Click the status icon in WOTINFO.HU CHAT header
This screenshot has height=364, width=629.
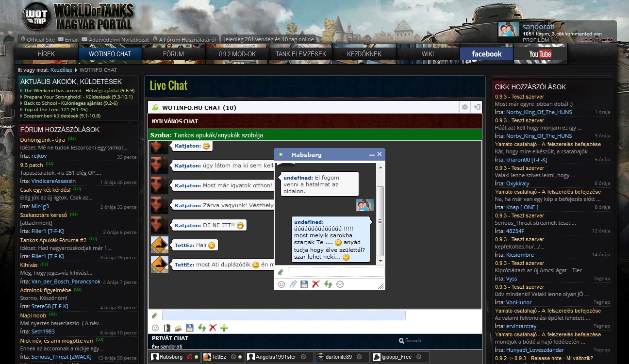click(155, 107)
